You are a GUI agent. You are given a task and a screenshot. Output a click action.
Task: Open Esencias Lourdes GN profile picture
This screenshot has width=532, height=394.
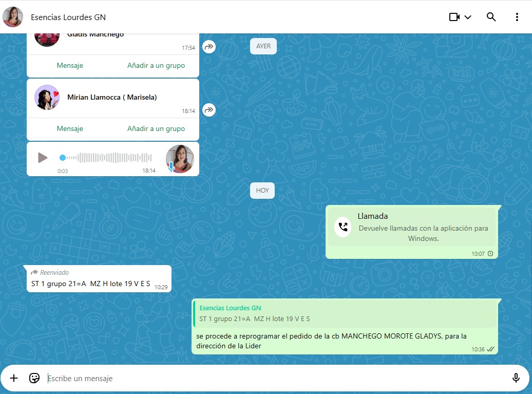13,17
